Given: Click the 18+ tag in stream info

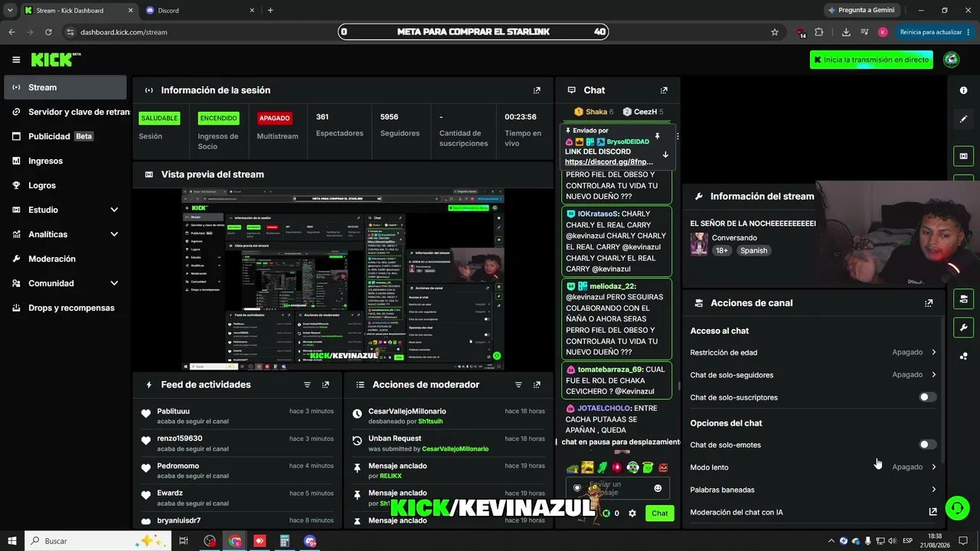Looking at the screenshot, I should [723, 250].
